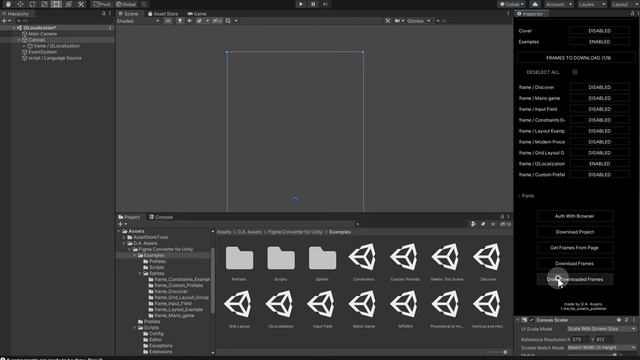Click the Auth With Browser button
640x360 pixels.
(x=574, y=216)
